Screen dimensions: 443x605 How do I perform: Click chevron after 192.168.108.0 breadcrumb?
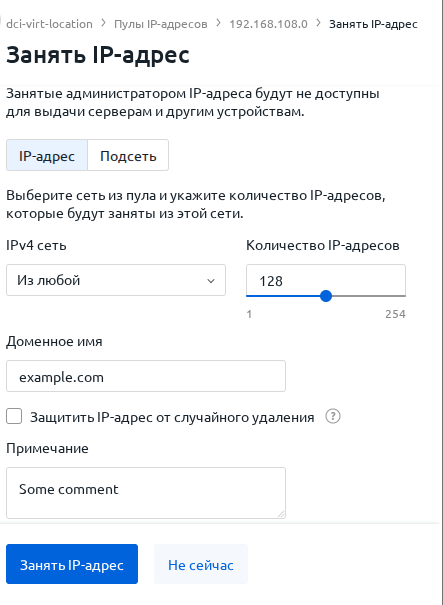318,24
